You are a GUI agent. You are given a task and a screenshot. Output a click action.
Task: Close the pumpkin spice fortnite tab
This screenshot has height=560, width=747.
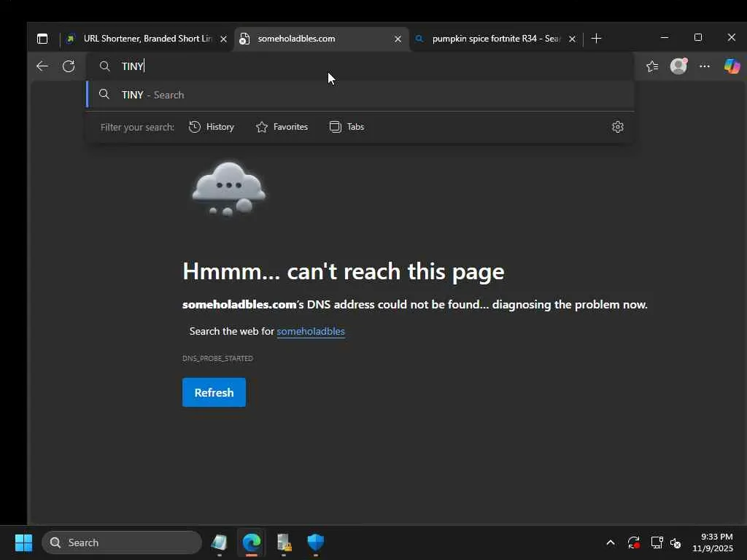[572, 39]
